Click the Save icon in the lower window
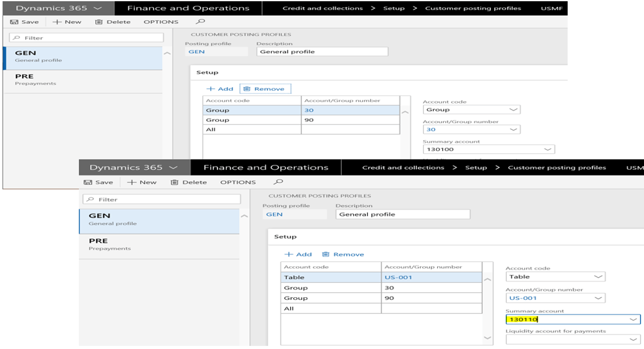The width and height of the screenshot is (644, 349). click(88, 182)
